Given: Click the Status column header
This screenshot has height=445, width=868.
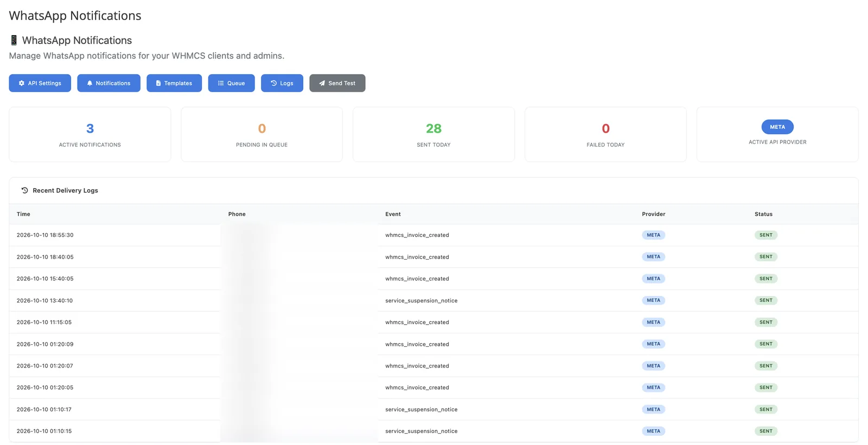Looking at the screenshot, I should point(763,214).
